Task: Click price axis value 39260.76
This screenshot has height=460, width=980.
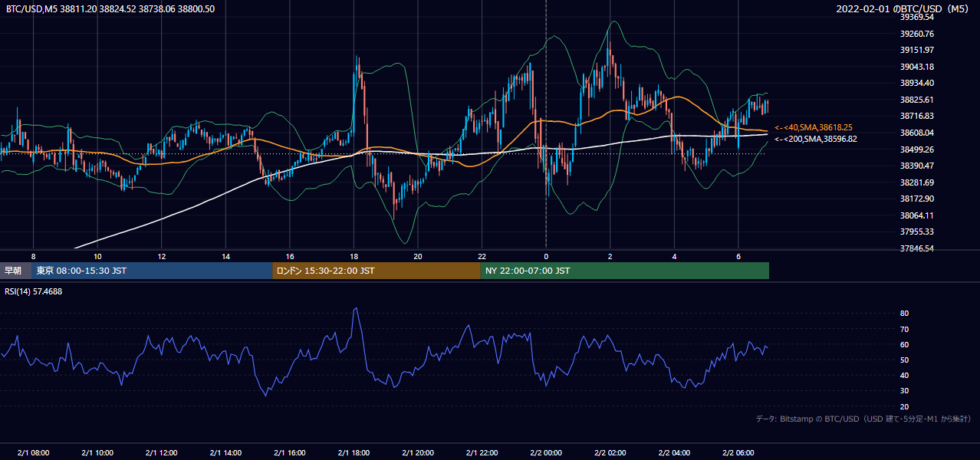Action: click(916, 34)
